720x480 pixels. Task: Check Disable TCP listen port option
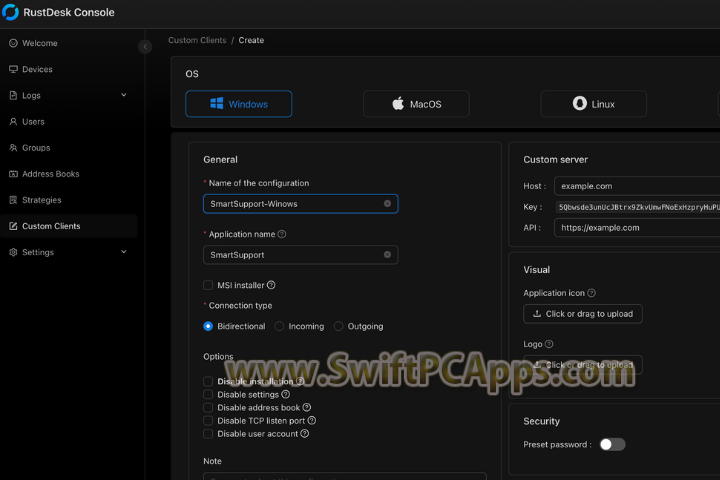click(x=208, y=421)
